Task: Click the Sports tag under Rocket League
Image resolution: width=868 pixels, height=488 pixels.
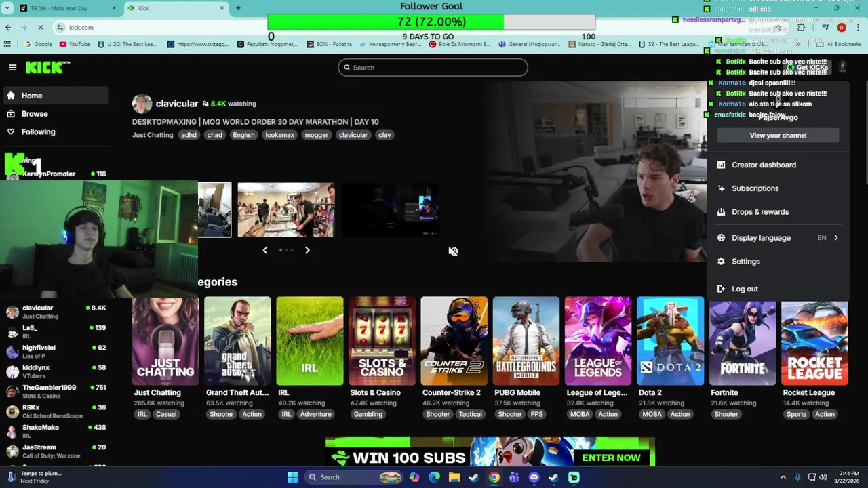Action: (797, 414)
